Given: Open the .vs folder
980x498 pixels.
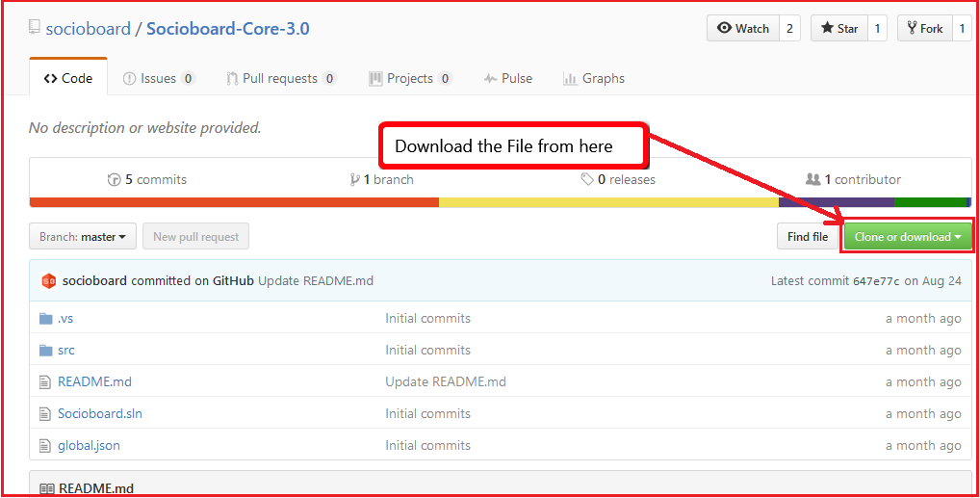Looking at the screenshot, I should pos(65,319).
